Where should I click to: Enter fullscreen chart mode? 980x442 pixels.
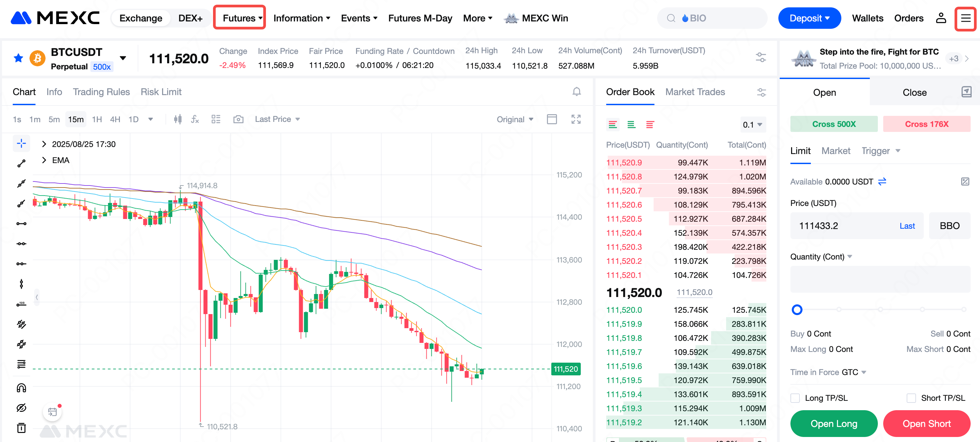pyautogui.click(x=576, y=120)
